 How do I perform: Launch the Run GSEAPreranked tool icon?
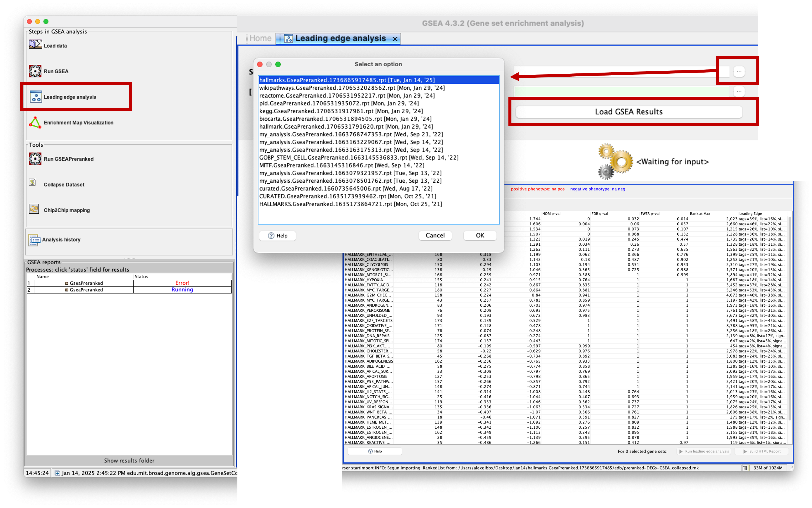point(35,159)
